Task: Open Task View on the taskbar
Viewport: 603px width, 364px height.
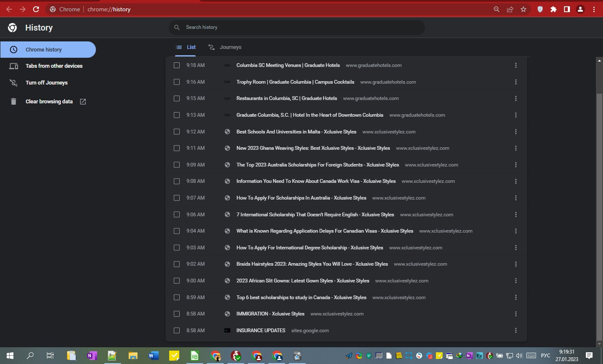Action: coord(50,356)
